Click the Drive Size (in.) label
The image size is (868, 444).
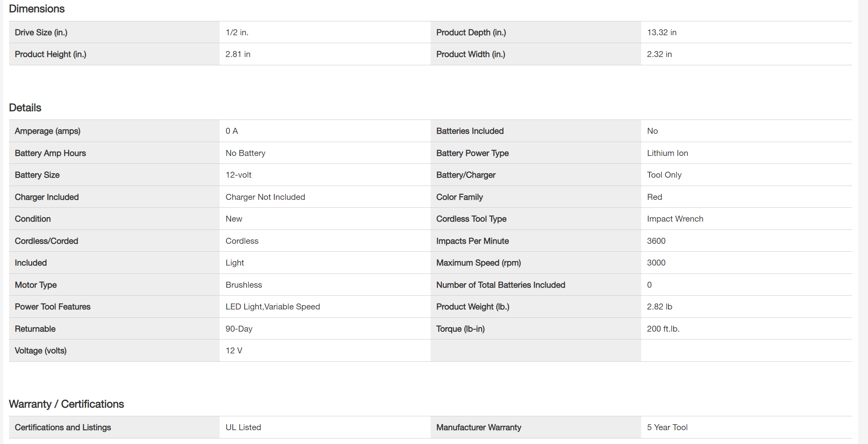pos(41,32)
